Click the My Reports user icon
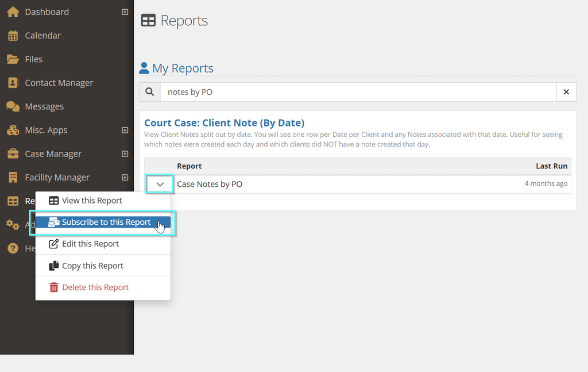Viewport: 588px width, 372px height. tap(144, 68)
